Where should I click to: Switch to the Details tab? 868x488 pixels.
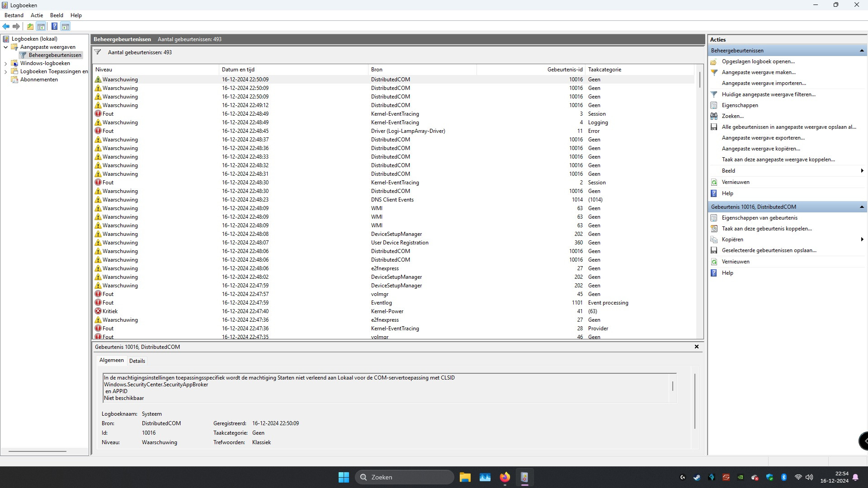(137, 361)
